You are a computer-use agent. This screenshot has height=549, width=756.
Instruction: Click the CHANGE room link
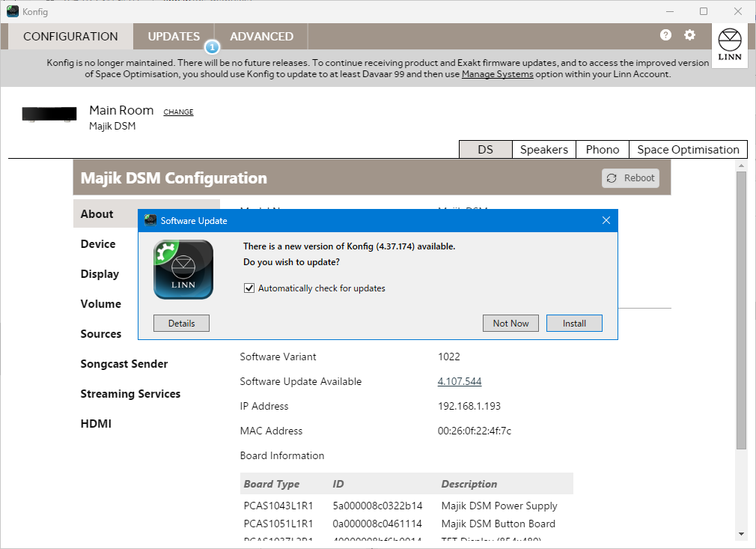(178, 112)
